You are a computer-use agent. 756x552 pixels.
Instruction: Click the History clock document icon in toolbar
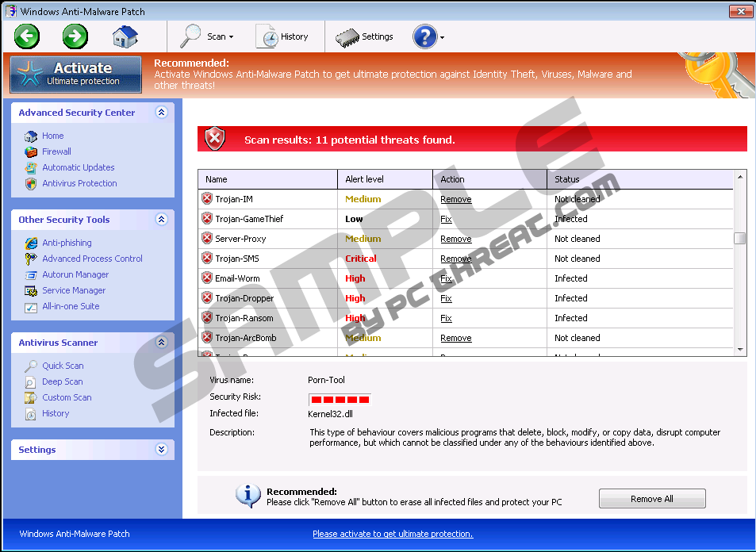click(267, 36)
